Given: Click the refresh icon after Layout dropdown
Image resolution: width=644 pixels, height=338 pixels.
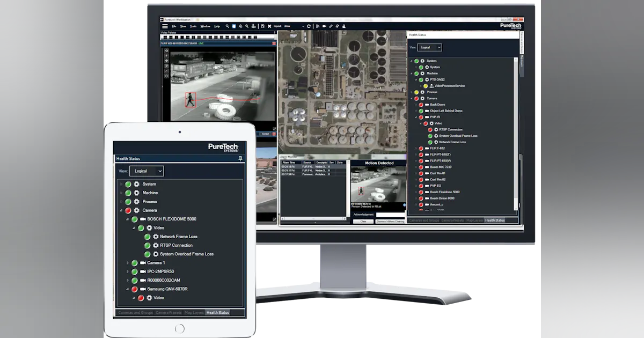Looking at the screenshot, I should pyautogui.click(x=310, y=26).
